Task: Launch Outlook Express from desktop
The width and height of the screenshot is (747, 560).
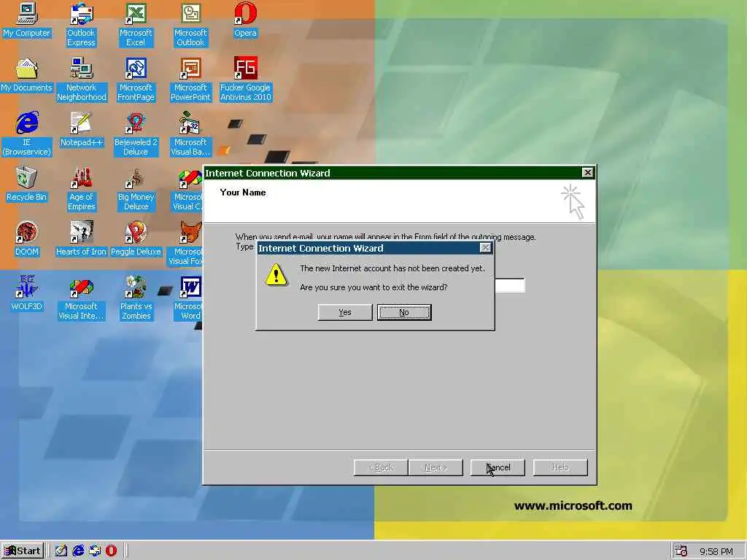Action: (x=81, y=24)
